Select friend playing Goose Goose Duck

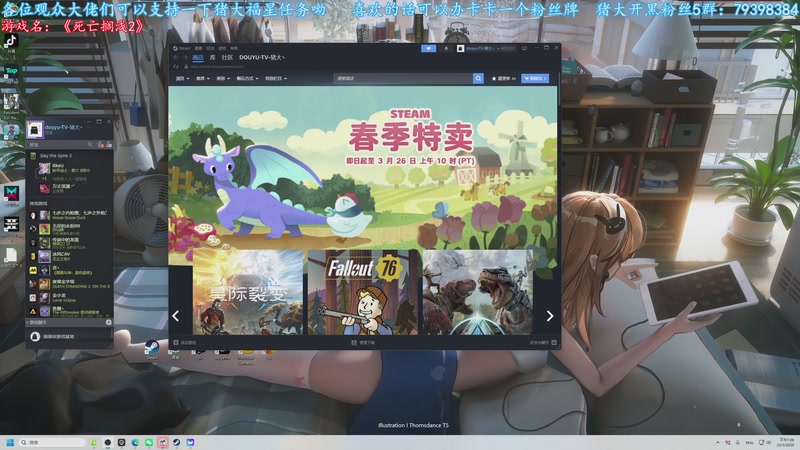70,215
